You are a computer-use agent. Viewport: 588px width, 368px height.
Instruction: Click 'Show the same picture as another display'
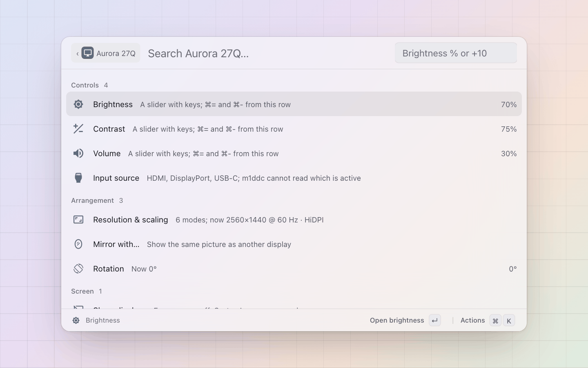pos(219,244)
